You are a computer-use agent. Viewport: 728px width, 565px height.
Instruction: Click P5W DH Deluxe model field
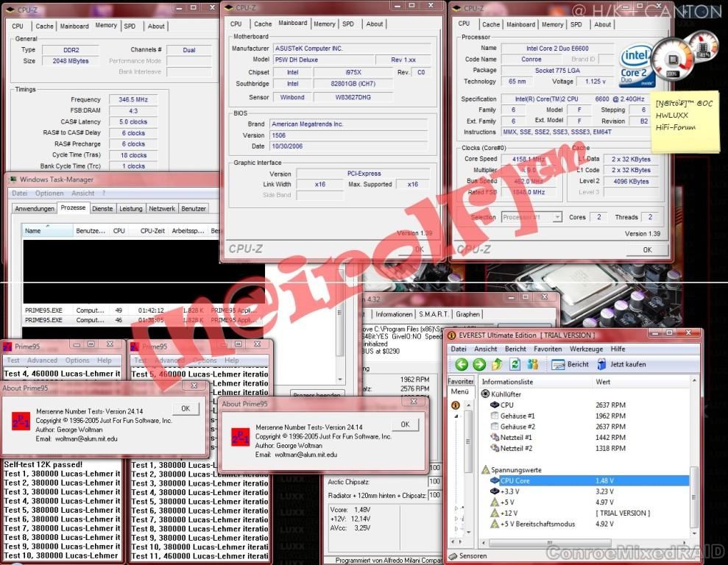click(324, 60)
